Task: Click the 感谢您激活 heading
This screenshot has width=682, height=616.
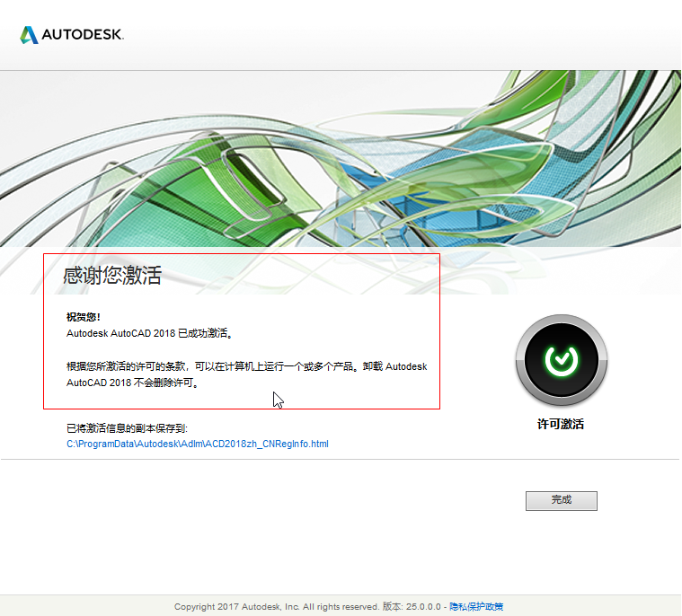Action: tap(112, 276)
